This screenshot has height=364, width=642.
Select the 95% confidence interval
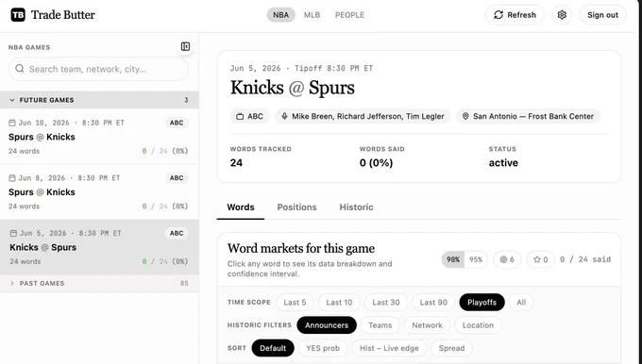[x=476, y=259]
